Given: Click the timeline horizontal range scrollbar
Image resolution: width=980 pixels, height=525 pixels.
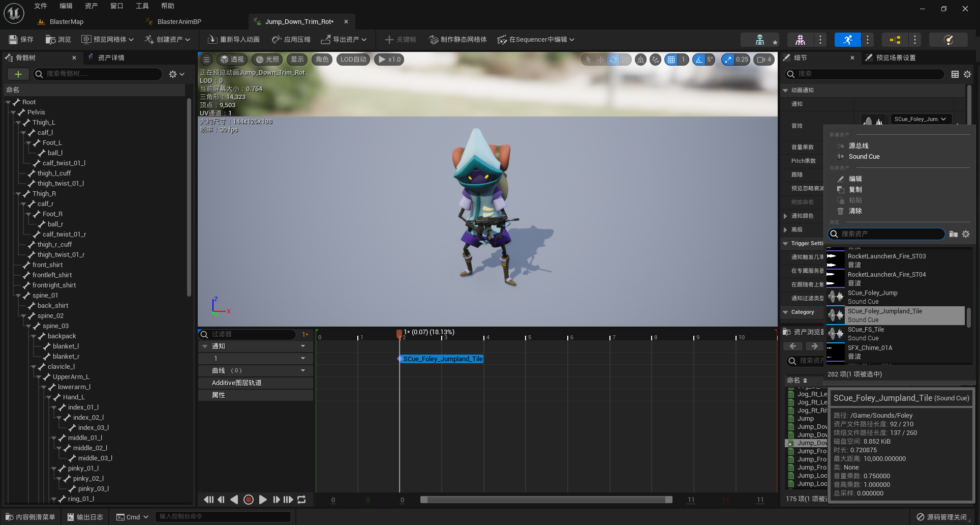Looking at the screenshot, I should pyautogui.click(x=546, y=500).
